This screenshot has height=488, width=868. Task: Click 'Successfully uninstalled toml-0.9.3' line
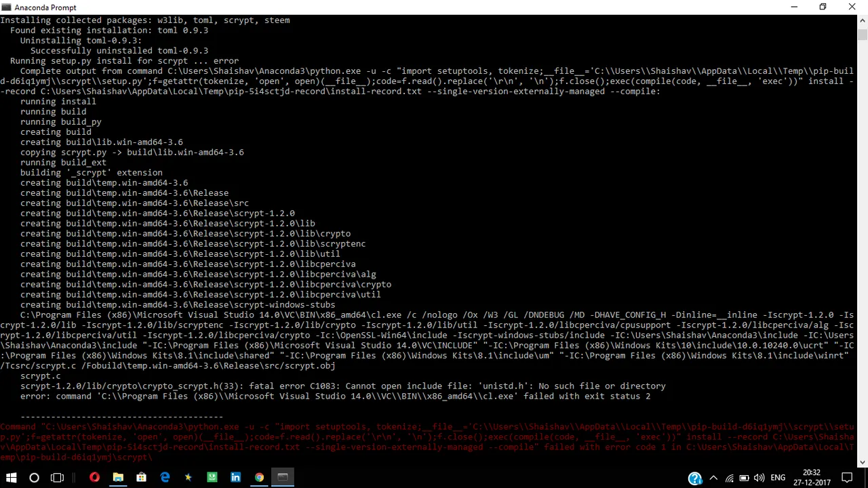point(119,51)
